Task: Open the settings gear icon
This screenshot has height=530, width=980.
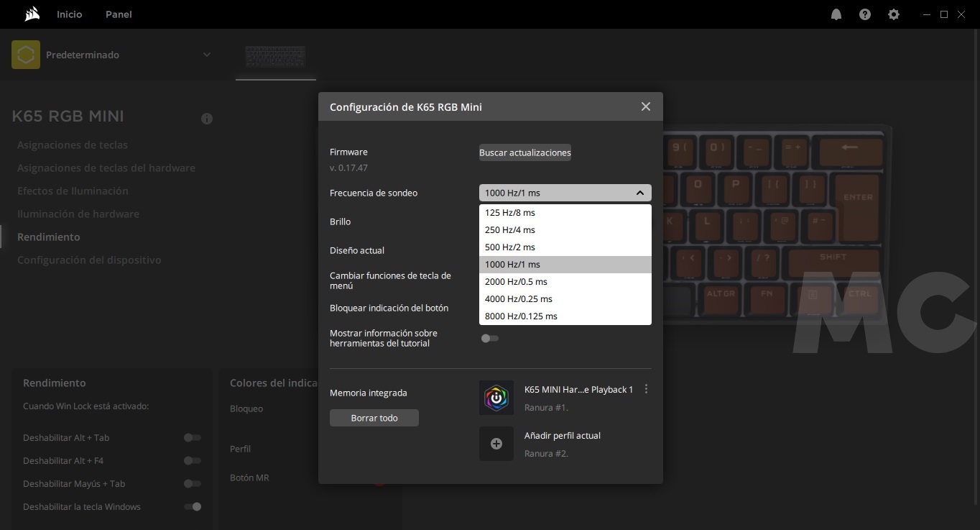Action: (894, 14)
